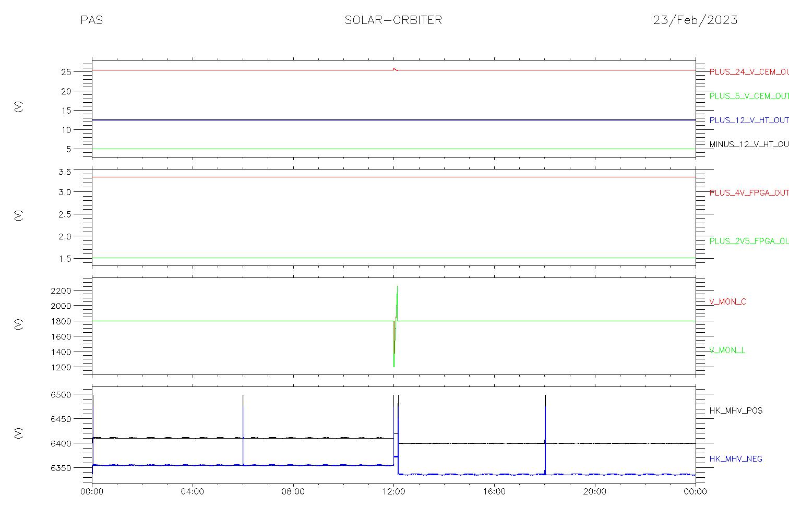
Task: Select the V_MON_L legend label
Action: (727, 350)
